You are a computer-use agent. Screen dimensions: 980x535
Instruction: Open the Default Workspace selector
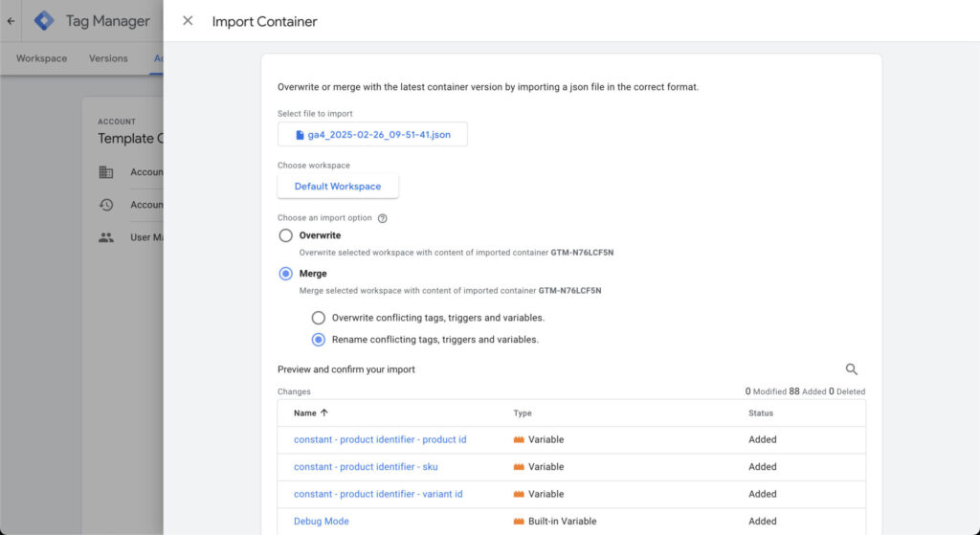coord(338,187)
